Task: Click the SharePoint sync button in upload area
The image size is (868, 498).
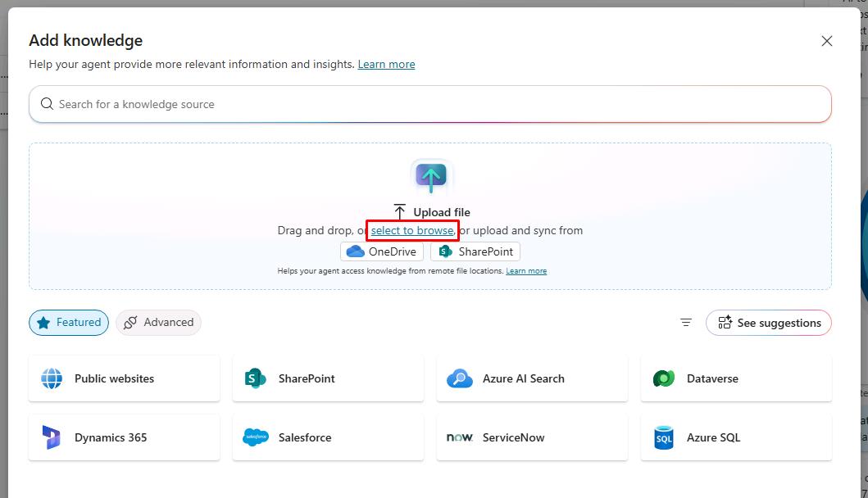Action: [x=475, y=251]
